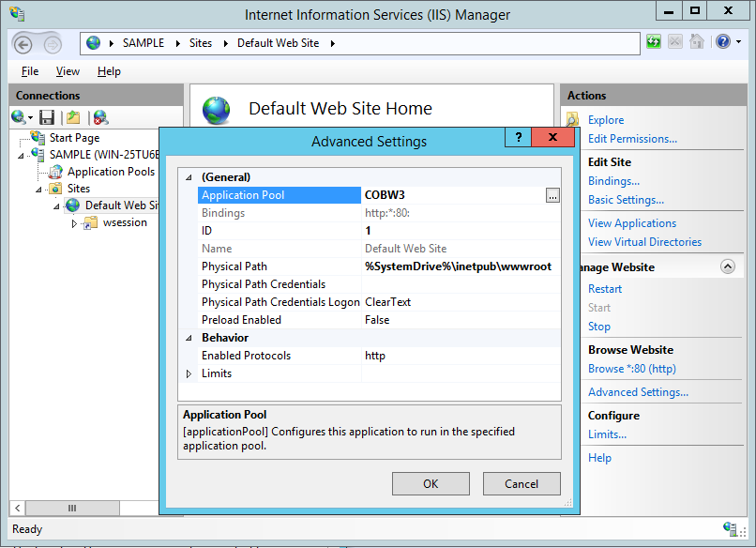This screenshot has height=548, width=756.
Task: Click Help link in Actions pane
Action: pos(599,458)
